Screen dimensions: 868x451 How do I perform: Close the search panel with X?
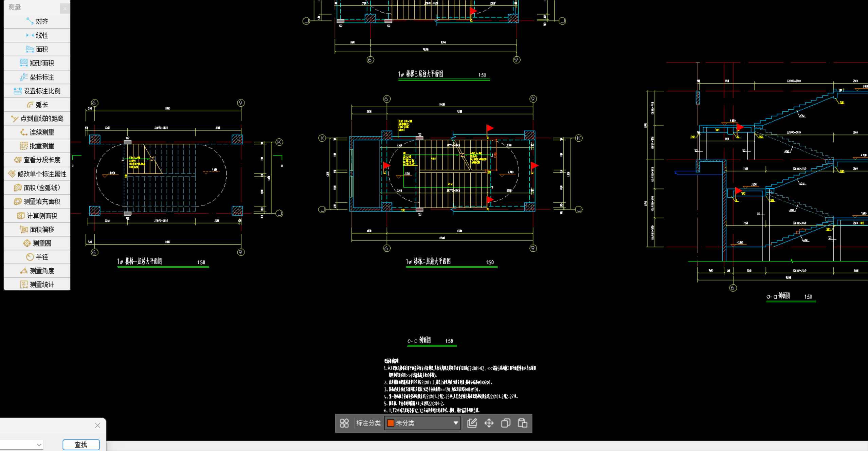click(97, 426)
